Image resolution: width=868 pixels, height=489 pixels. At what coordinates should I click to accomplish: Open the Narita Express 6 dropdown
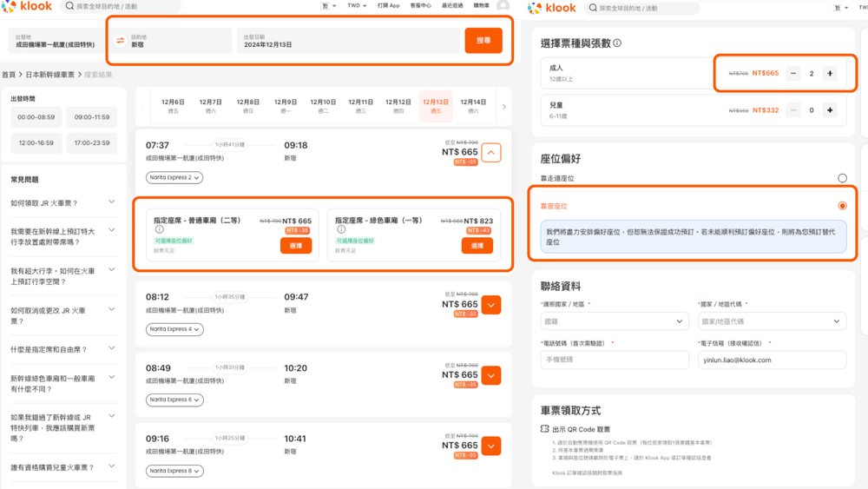(x=174, y=400)
